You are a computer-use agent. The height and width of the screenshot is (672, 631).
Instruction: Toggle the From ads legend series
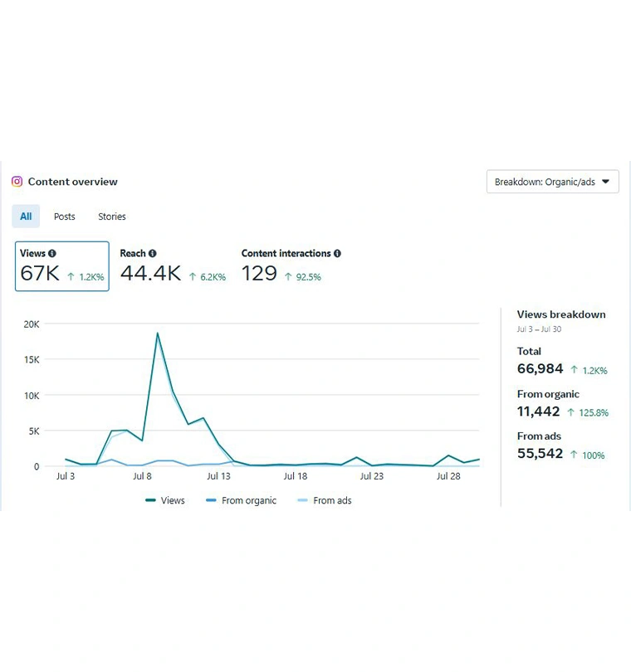[324, 501]
